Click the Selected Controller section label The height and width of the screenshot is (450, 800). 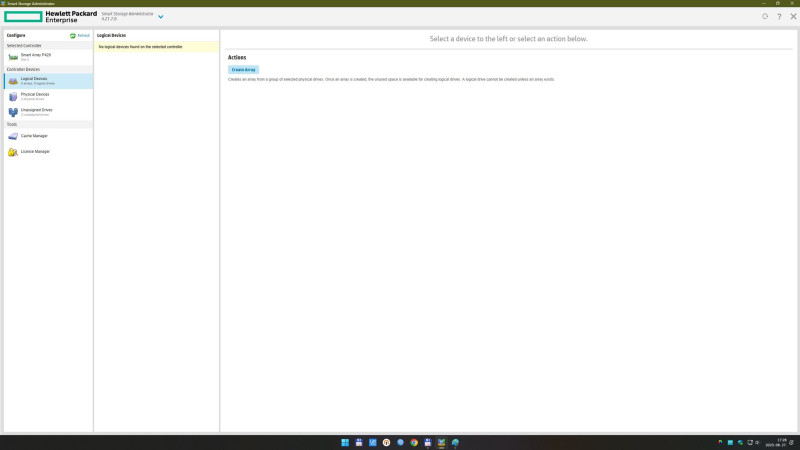tap(24, 46)
